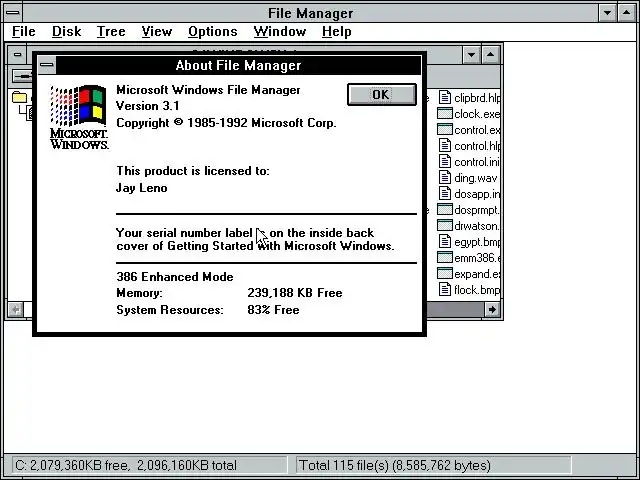The height and width of the screenshot is (480, 640).
Task: Open the directory child window control menu
Action: click(17, 54)
